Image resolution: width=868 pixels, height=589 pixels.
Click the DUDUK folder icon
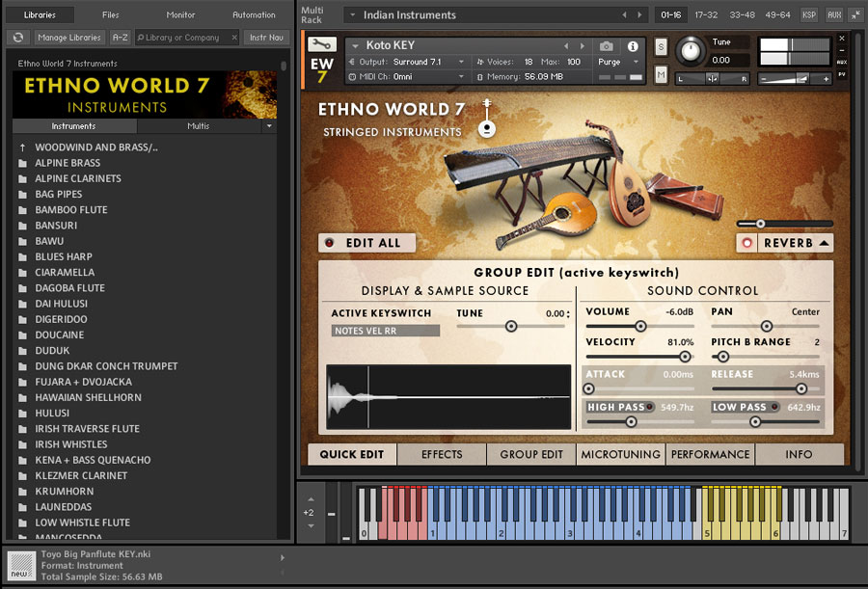coord(23,350)
